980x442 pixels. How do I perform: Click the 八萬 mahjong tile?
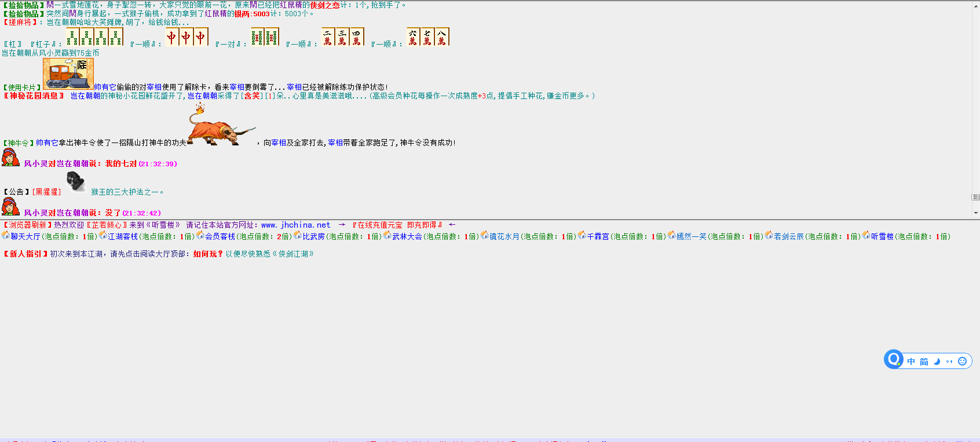point(442,37)
